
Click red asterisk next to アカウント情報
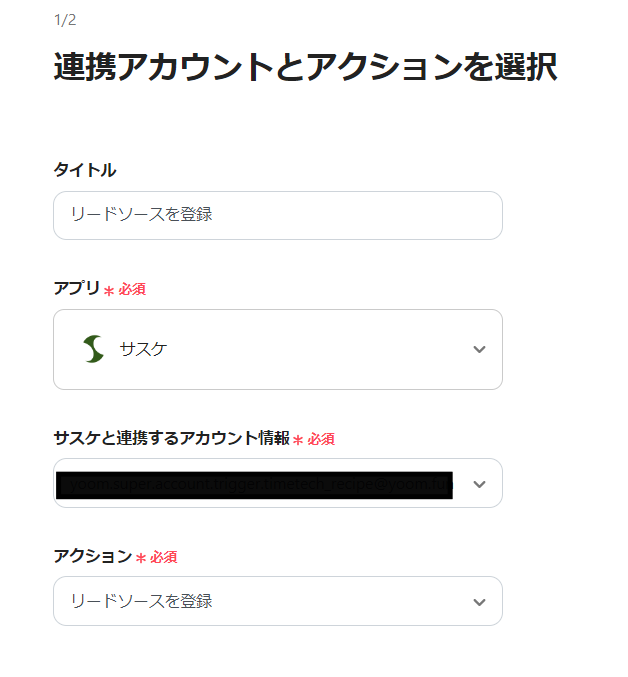pos(298,440)
